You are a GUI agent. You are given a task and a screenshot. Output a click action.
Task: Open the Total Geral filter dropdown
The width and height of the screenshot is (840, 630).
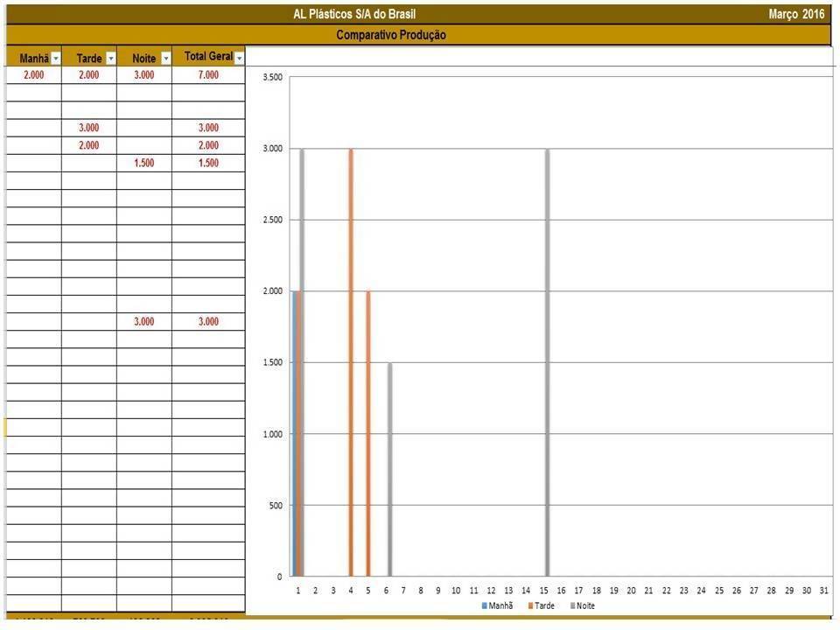(239, 58)
